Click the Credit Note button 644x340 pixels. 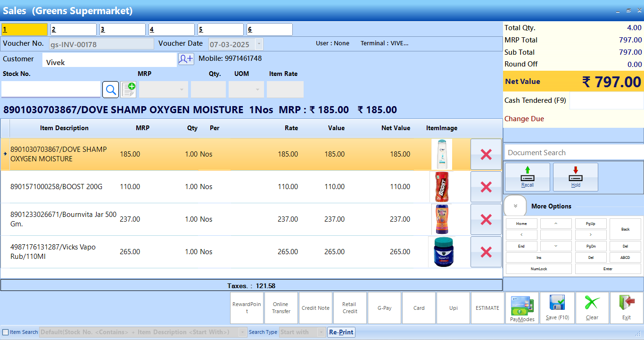click(316, 308)
